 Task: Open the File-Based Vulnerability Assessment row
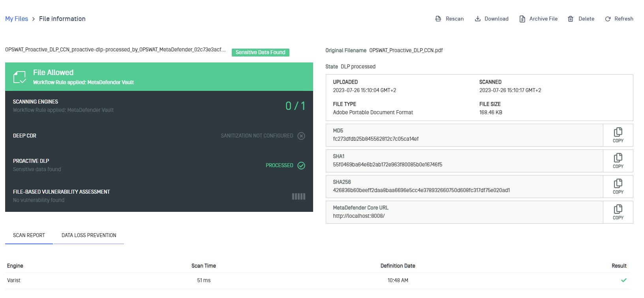[159, 196]
